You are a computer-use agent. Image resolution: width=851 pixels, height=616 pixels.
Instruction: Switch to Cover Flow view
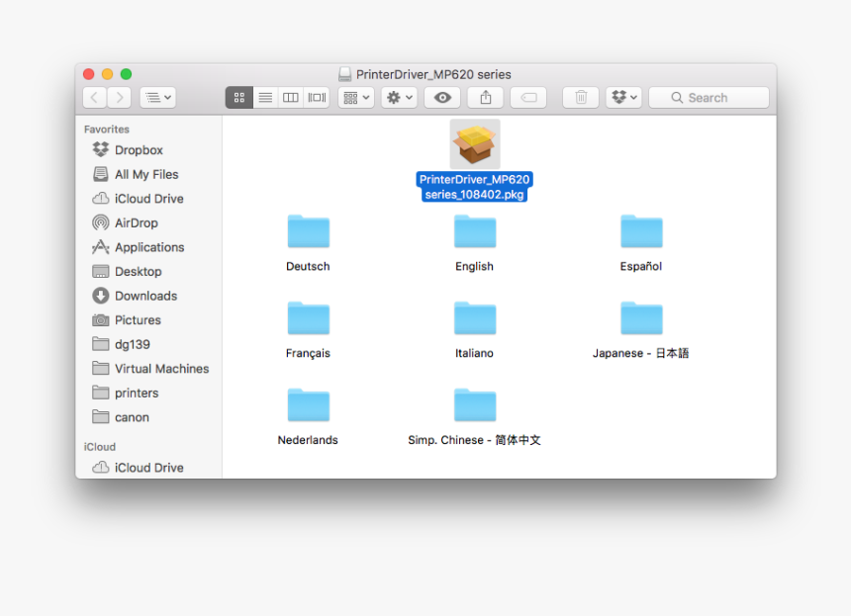pyautogui.click(x=317, y=98)
